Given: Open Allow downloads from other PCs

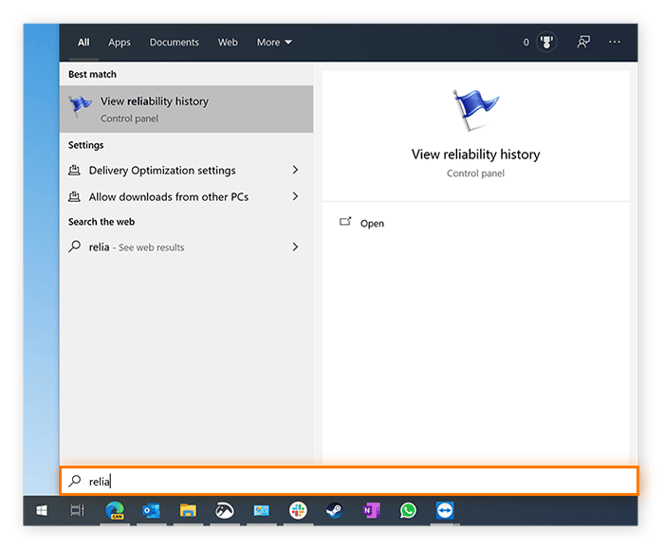Looking at the screenshot, I should click(x=187, y=196).
